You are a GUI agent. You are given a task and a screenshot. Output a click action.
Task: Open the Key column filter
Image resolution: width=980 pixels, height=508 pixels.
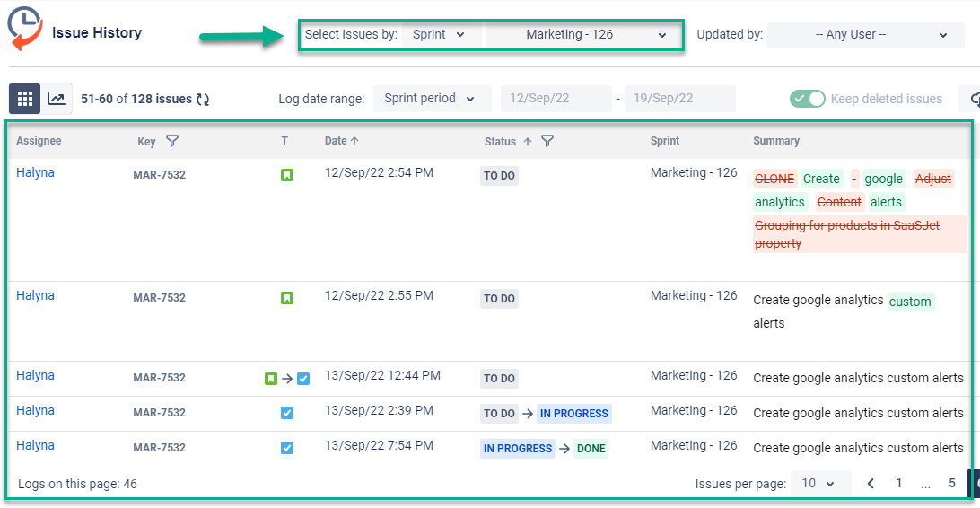click(172, 141)
